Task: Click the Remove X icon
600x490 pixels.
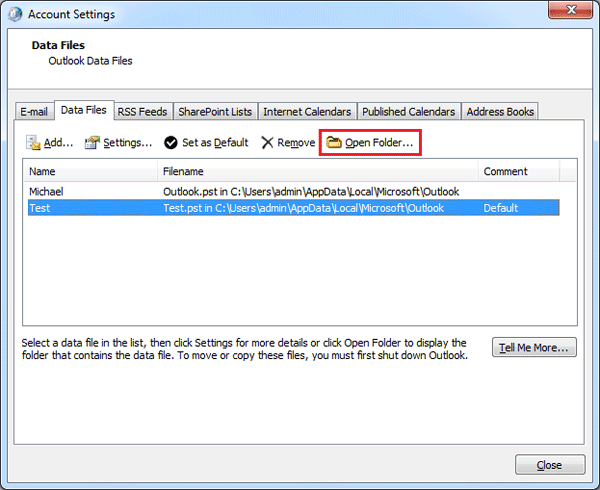Action: coord(267,143)
